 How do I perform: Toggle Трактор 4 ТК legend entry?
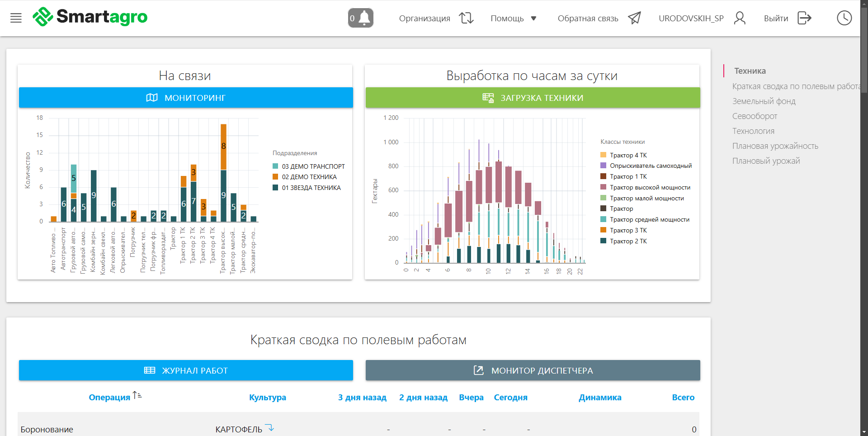pos(628,155)
